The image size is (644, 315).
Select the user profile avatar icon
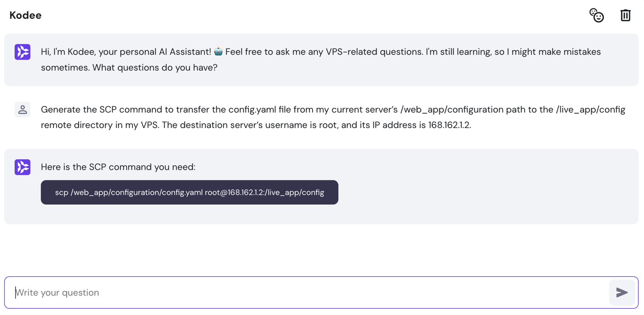(x=22, y=110)
